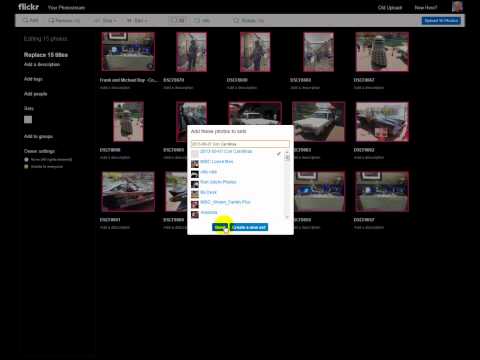Click the set list scrollbar down arrow
The height and width of the screenshot is (360, 480).
pos(287,217)
